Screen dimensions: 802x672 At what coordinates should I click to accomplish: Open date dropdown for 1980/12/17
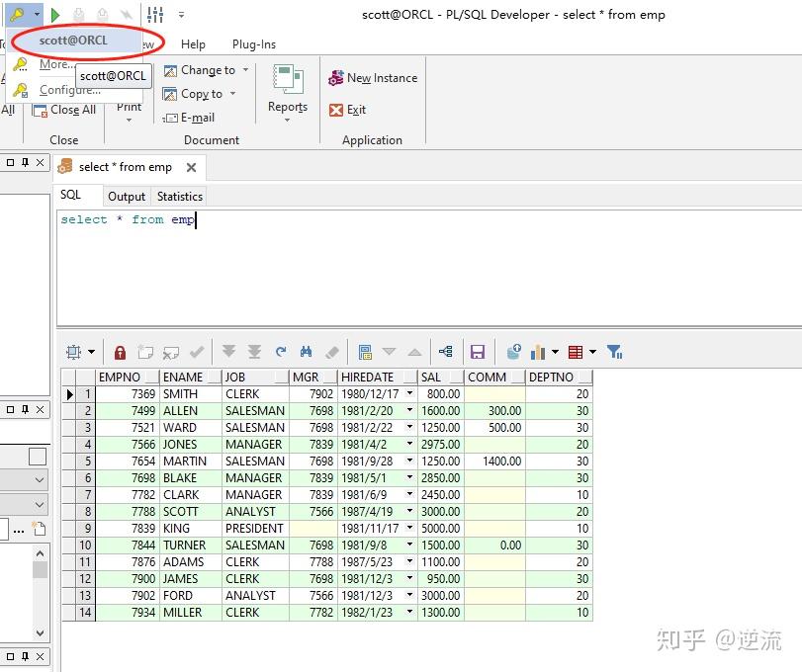click(409, 393)
